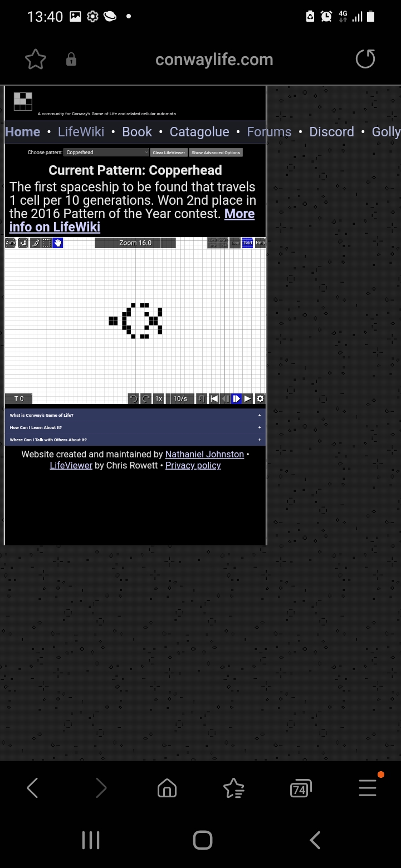Click the T 0 generation counter

(19, 398)
